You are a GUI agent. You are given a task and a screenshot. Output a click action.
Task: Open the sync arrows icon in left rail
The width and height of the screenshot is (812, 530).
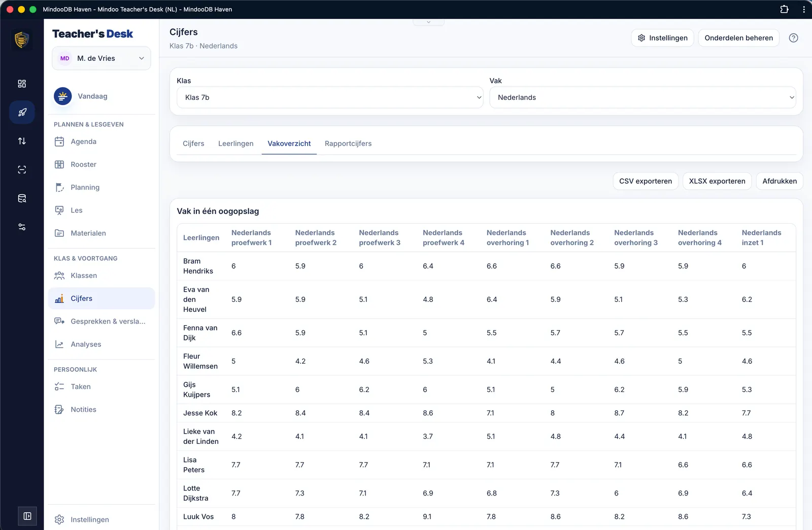tap(22, 141)
